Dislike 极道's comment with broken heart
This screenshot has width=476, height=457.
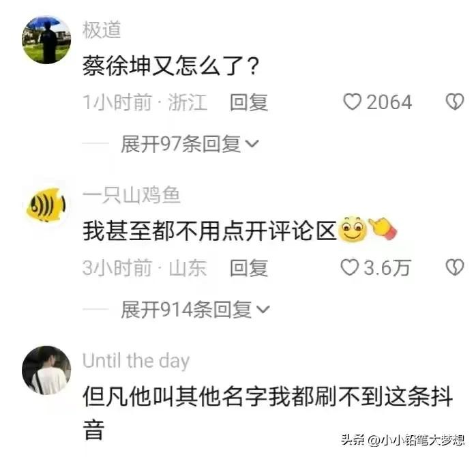(454, 102)
